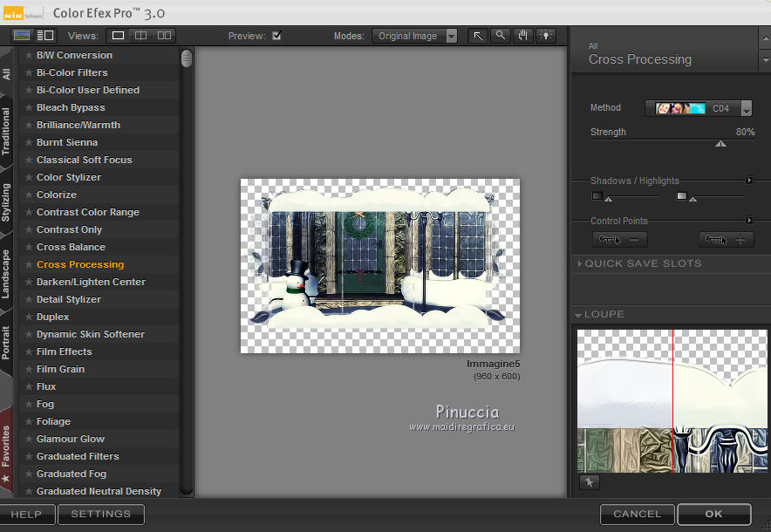Add a minus control point
The height and width of the screenshot is (532, 771).
click(x=619, y=240)
